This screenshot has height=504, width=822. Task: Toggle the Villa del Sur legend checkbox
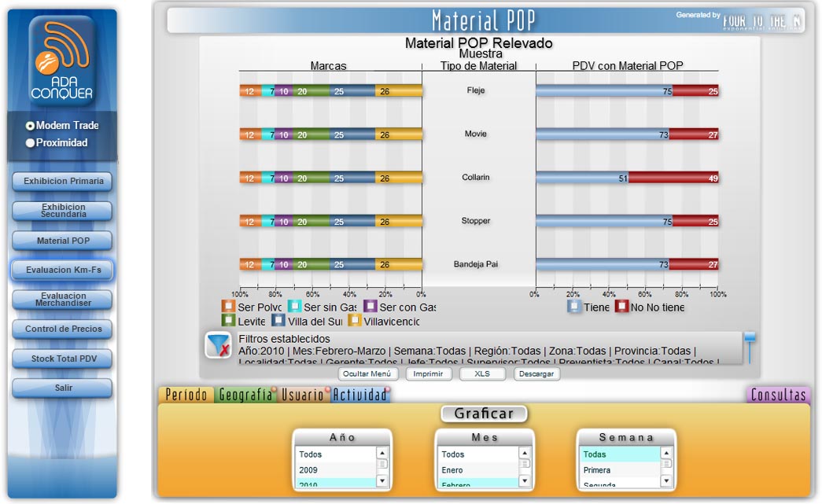[x=278, y=320]
